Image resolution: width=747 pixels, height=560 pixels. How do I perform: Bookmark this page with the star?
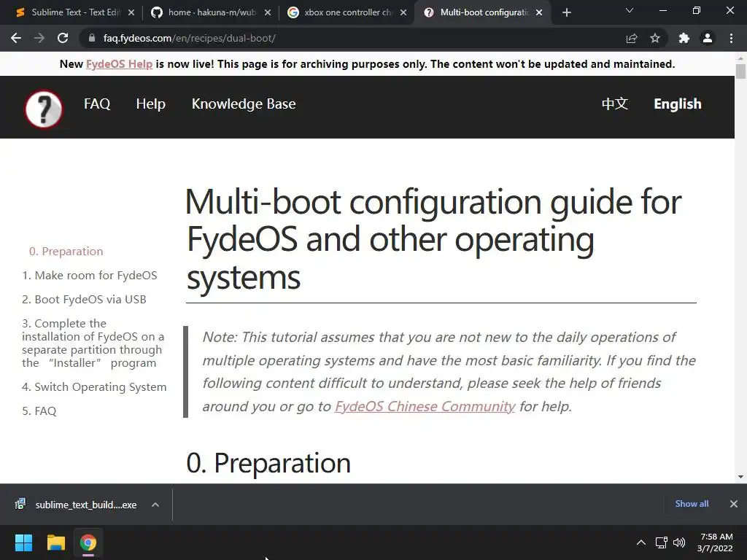click(655, 38)
